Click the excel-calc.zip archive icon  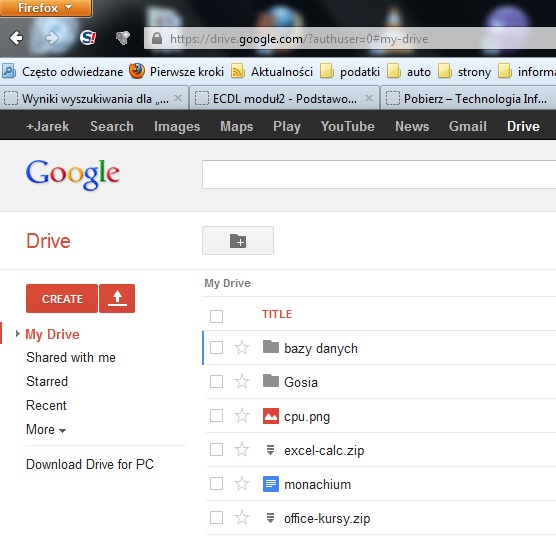(x=270, y=450)
